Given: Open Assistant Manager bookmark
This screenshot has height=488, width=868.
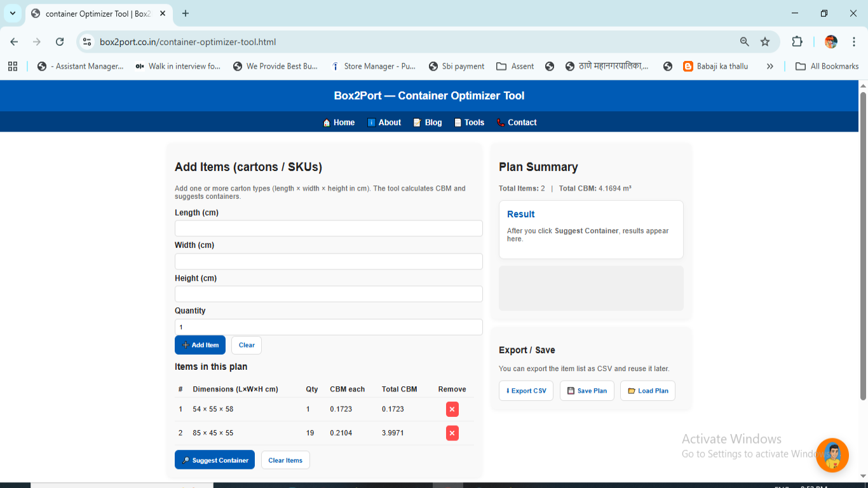Looking at the screenshot, I should click(80, 66).
